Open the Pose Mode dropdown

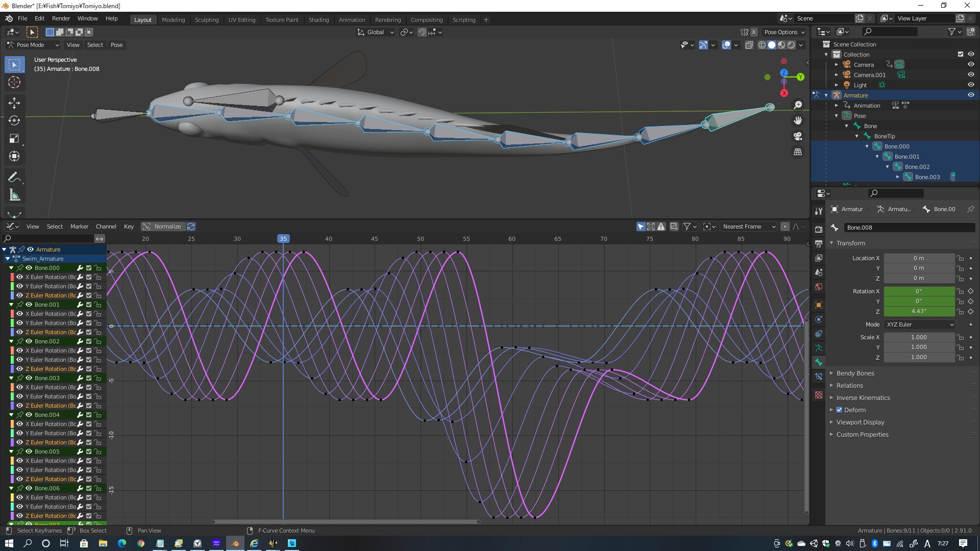click(33, 45)
